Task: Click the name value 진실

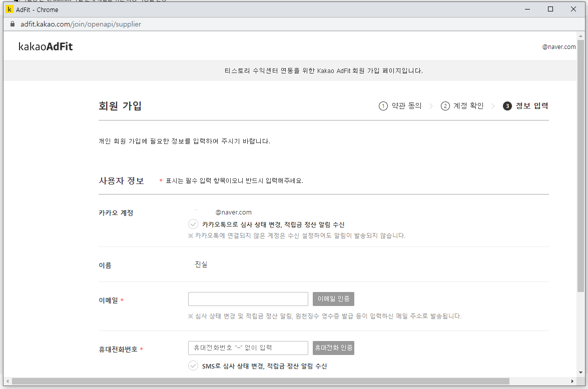Action: tap(201, 264)
